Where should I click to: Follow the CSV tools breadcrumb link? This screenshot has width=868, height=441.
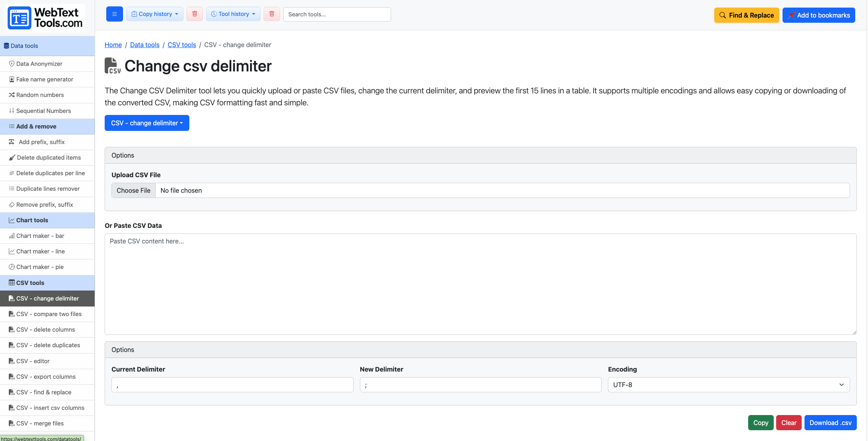pos(182,45)
